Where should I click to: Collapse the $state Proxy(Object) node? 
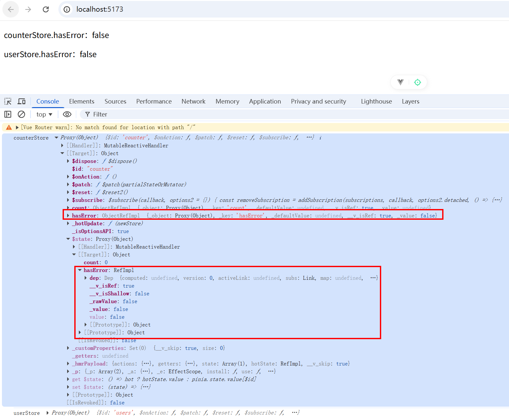click(x=68, y=239)
